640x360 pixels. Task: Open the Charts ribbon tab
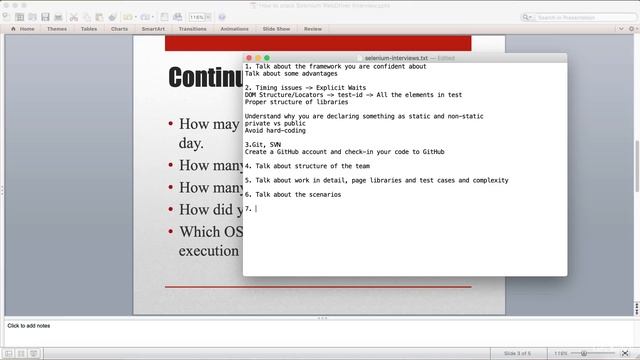point(119,29)
